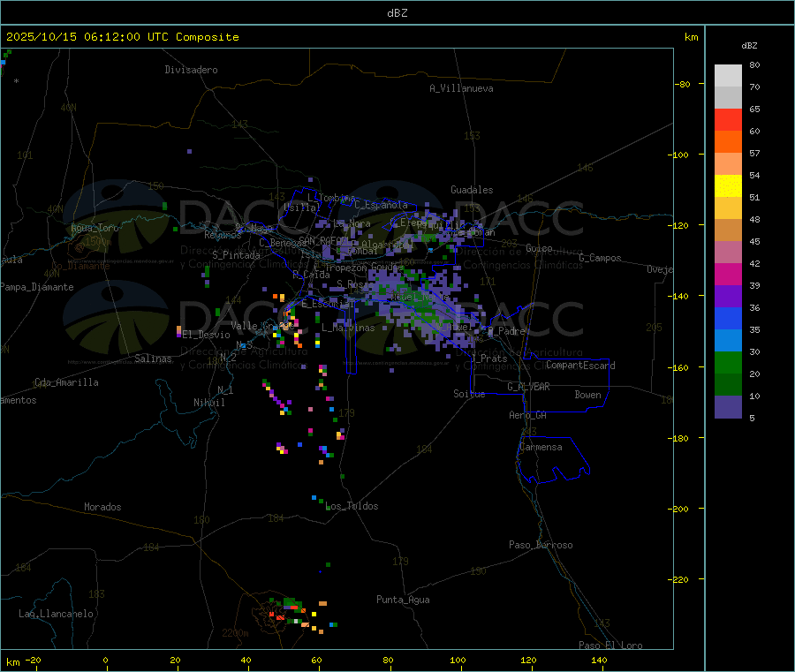Select the El_Desvio label

click(207, 335)
